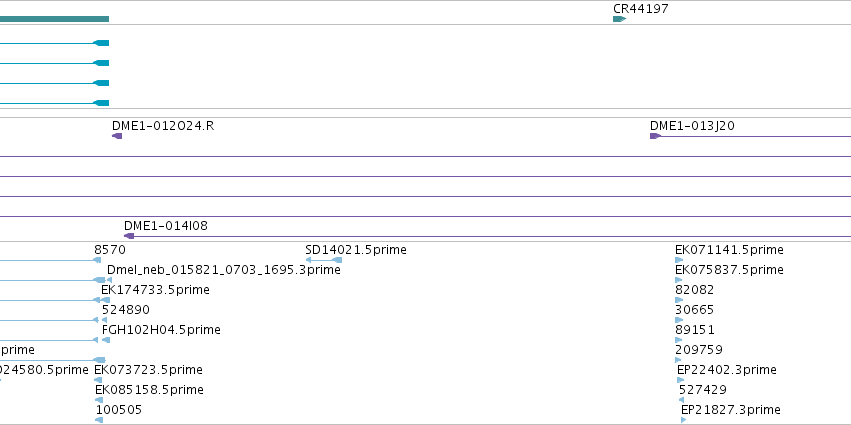Image resolution: width=851 pixels, height=425 pixels.
Task: Click the 89151 feature arrow
Action: (678, 340)
